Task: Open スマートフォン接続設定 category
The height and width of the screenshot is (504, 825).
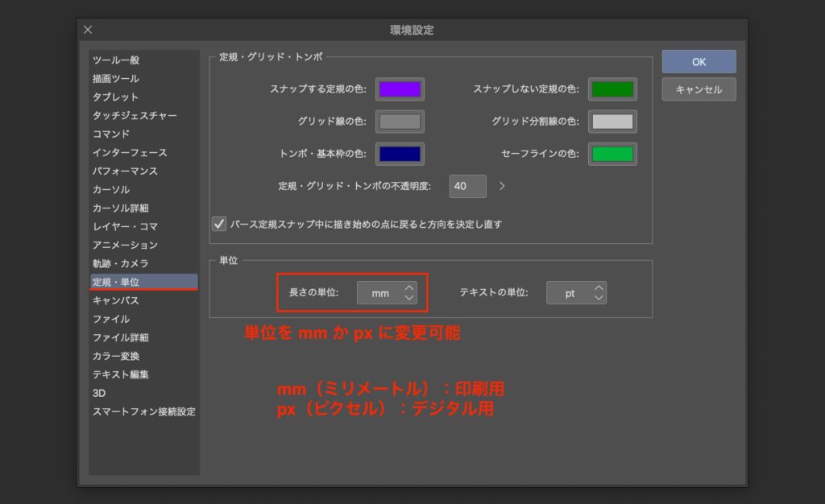Action: (x=143, y=411)
